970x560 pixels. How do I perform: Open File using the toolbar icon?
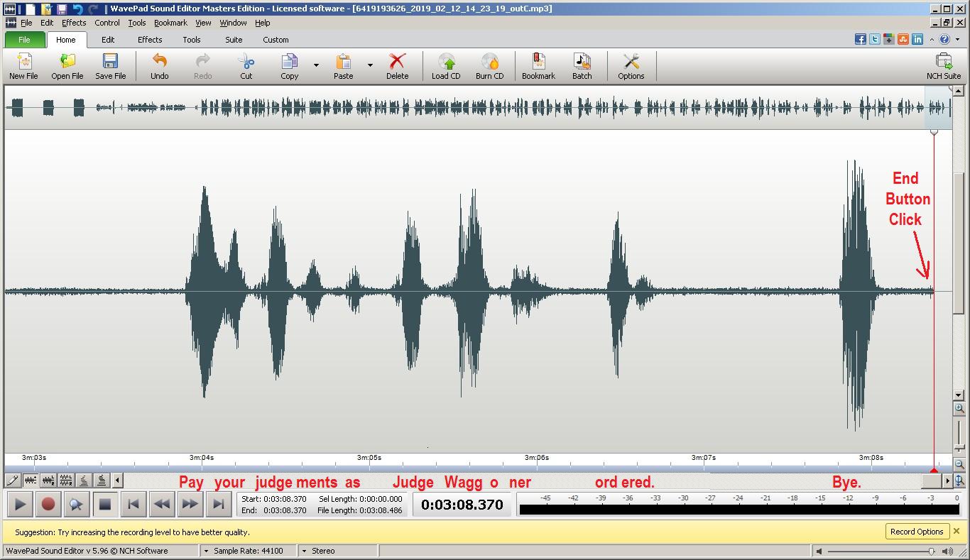[x=67, y=66]
